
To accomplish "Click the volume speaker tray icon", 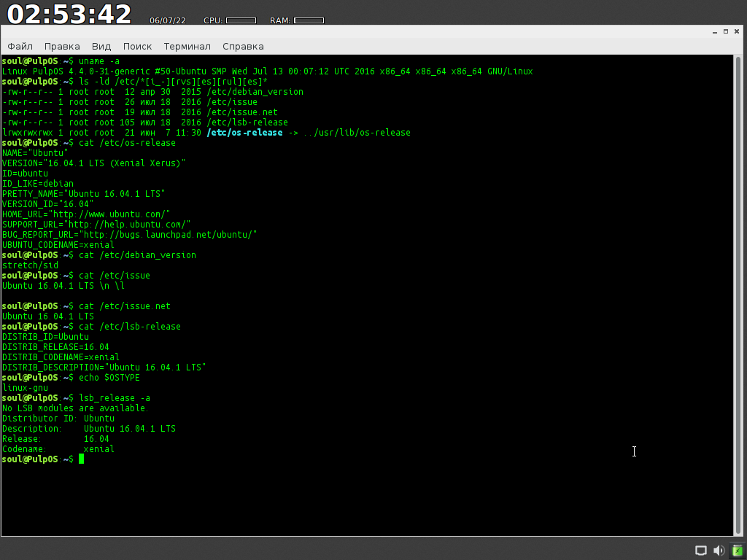I will click(x=719, y=551).
